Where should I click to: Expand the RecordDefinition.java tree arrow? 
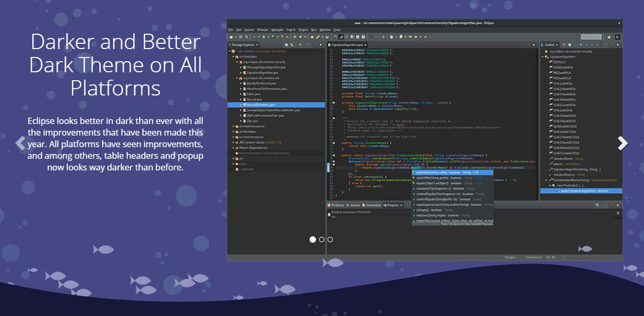pos(241,105)
